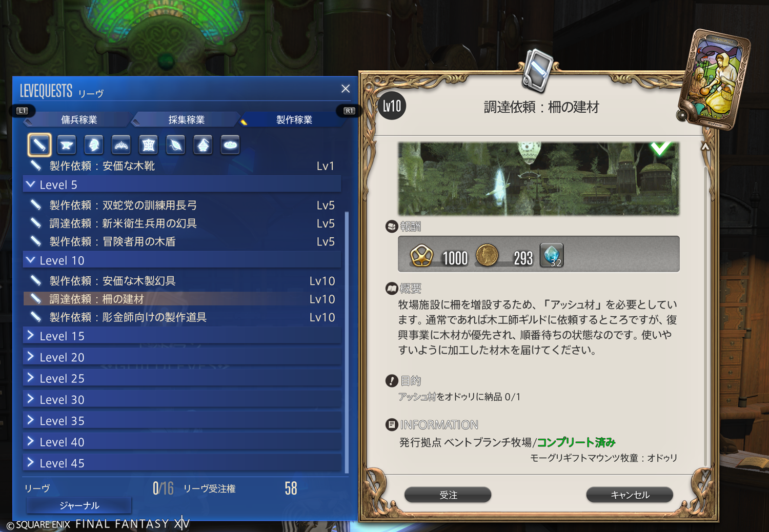This screenshot has height=532, width=769.
Task: Switch to the 採集稼業 tab
Action: click(187, 119)
